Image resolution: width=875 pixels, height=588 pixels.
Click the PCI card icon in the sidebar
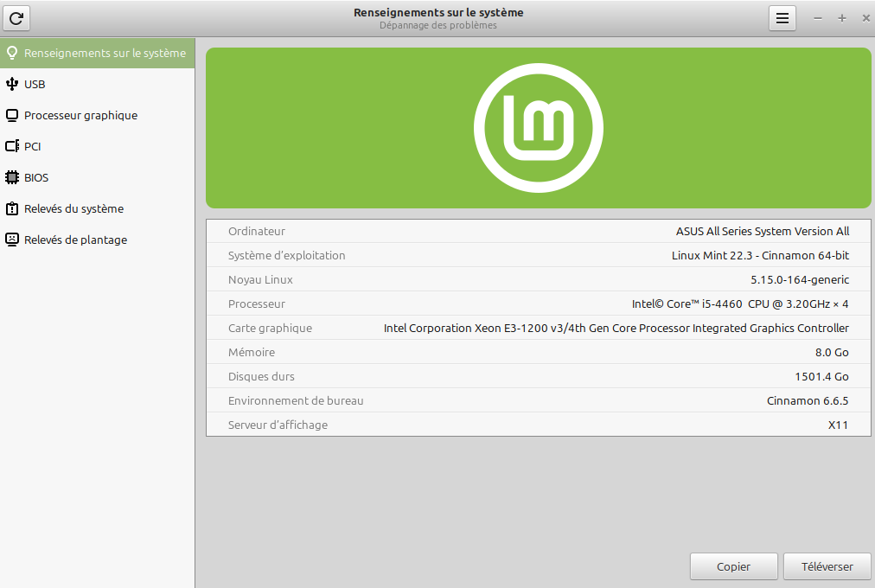pos(12,146)
